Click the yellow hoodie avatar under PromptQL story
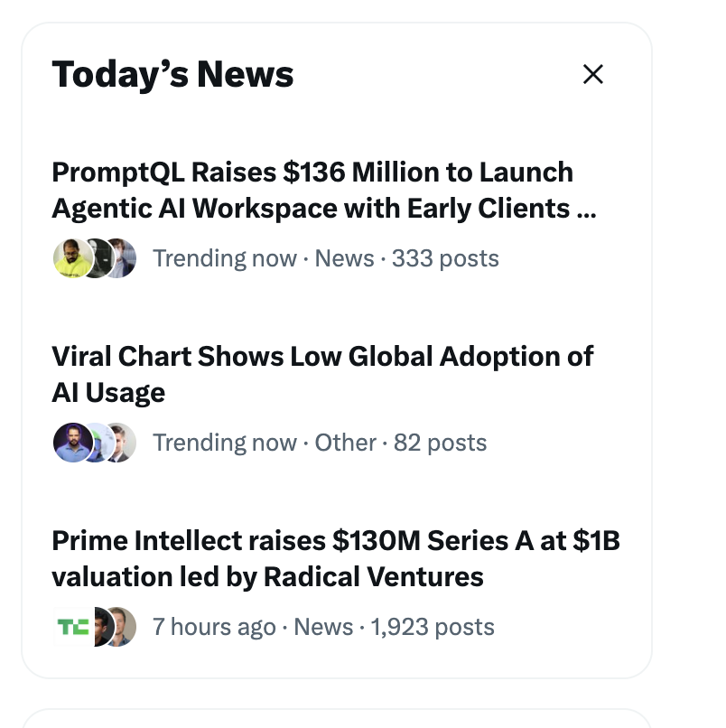 [73, 258]
